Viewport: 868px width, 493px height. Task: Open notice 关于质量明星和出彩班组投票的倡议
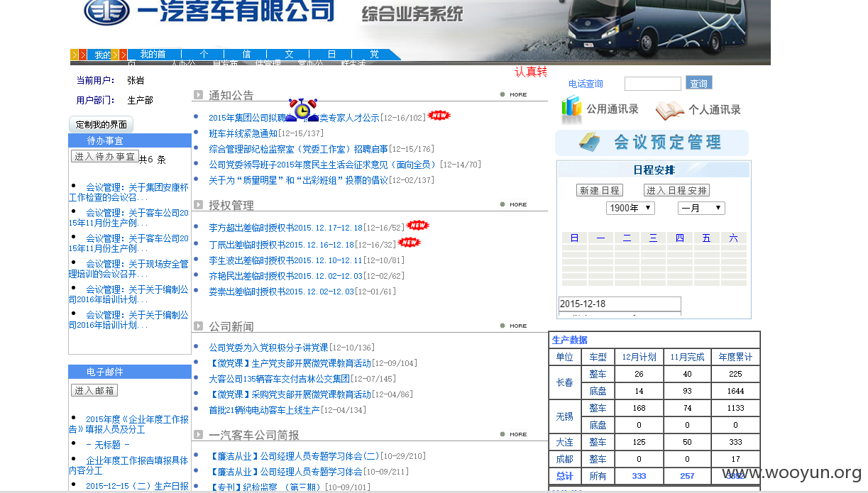299,180
